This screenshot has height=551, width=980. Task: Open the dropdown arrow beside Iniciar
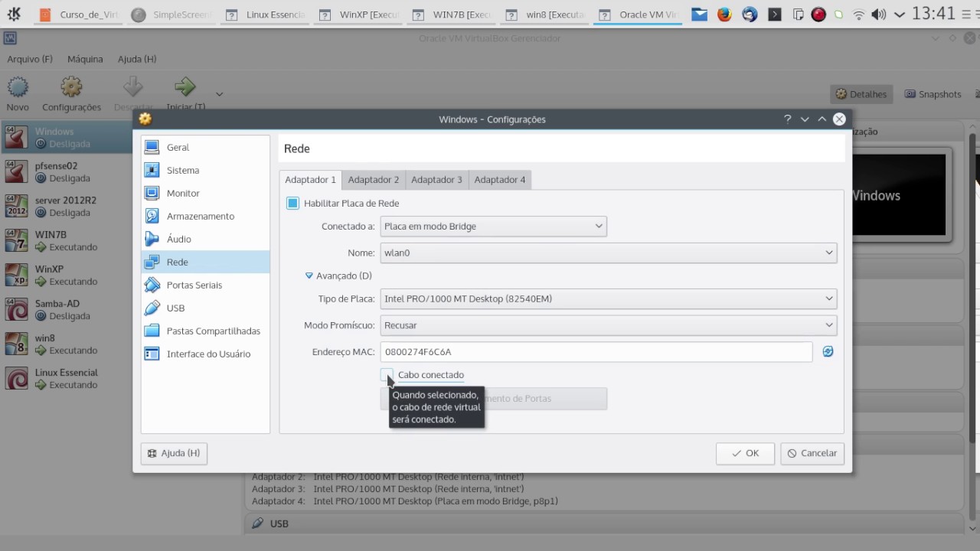pyautogui.click(x=219, y=94)
